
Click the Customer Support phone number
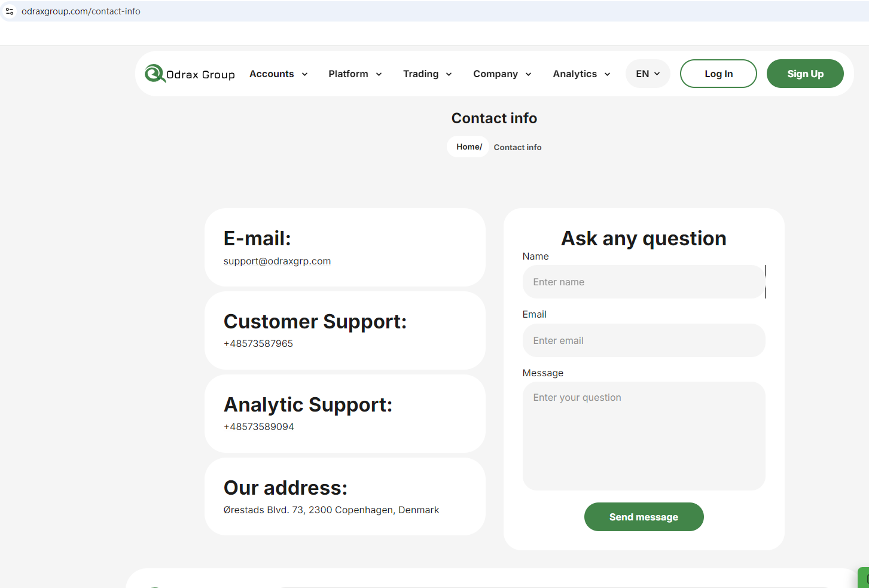click(258, 344)
